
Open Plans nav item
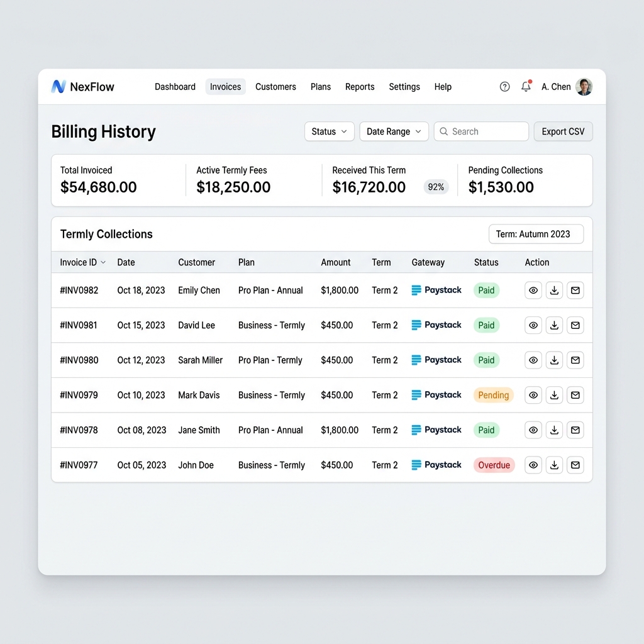320,87
